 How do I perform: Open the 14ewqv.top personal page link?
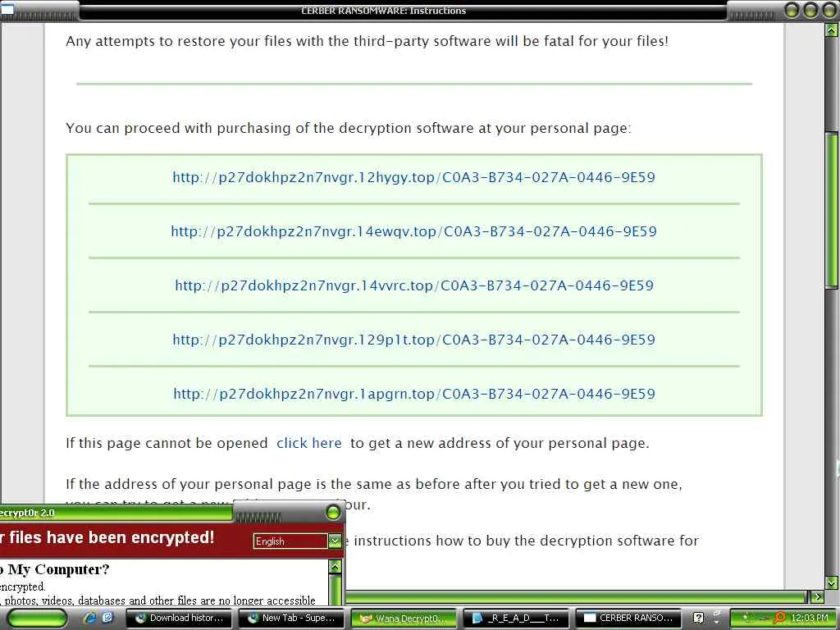413,231
